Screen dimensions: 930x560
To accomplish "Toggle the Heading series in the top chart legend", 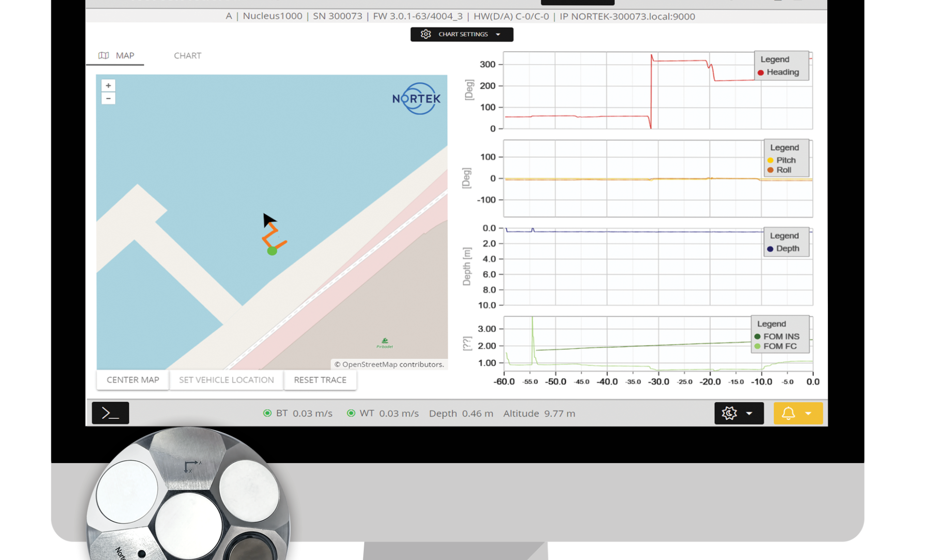I will tap(780, 72).
